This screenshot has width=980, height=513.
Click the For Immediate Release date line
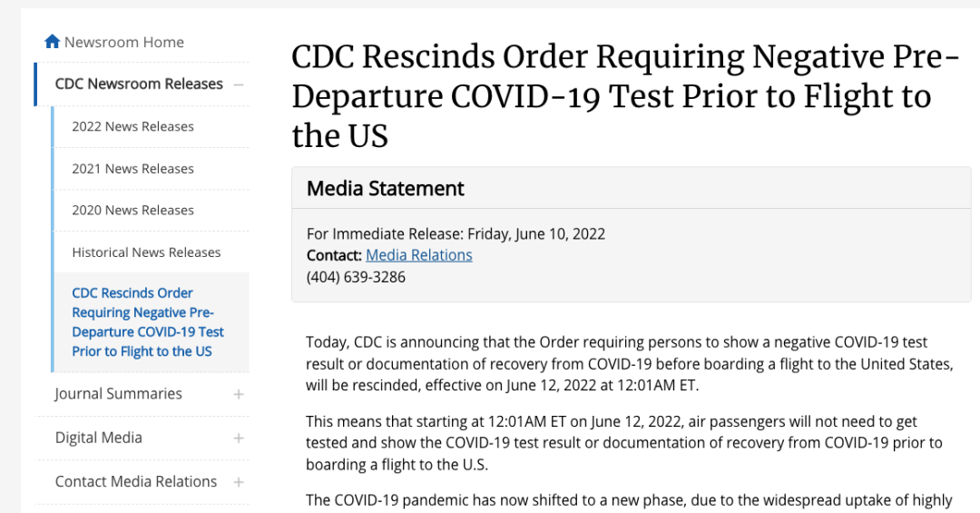tap(456, 234)
